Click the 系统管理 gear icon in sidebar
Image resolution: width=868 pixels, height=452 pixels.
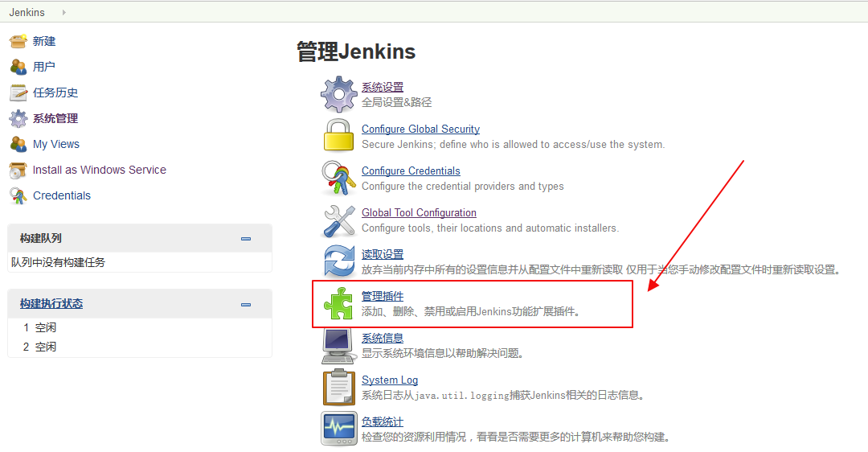coord(18,118)
